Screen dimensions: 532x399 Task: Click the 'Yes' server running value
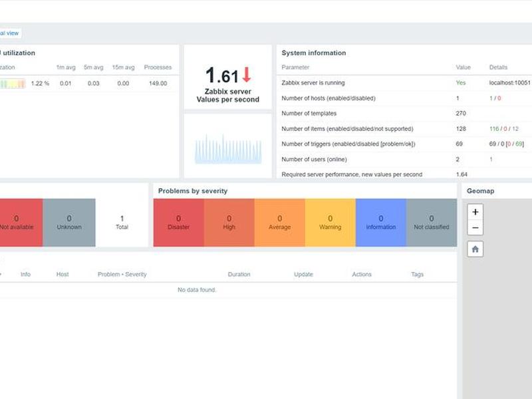click(x=461, y=82)
